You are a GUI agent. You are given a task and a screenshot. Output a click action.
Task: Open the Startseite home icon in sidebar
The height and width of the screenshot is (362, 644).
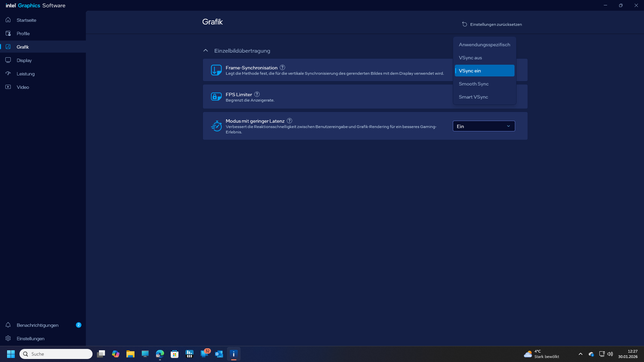[8, 20]
